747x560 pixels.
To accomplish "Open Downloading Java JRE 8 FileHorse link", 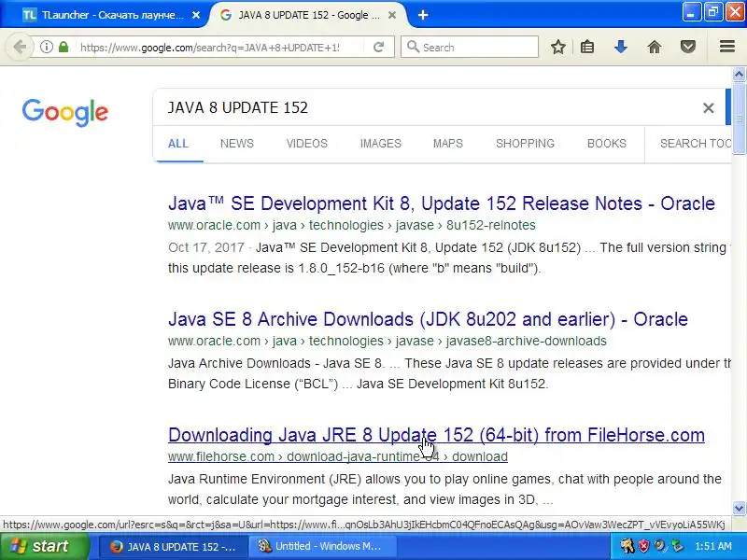I will [436, 435].
